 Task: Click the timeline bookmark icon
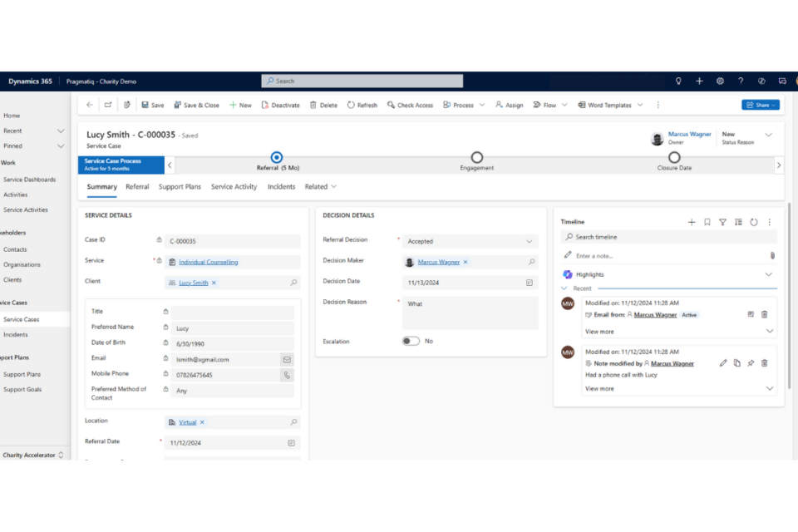coord(707,222)
